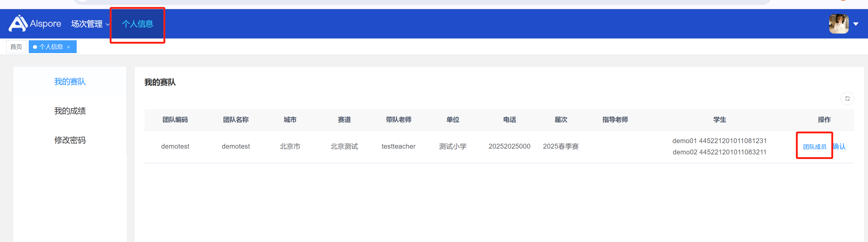This screenshot has height=242, width=868.
Task: Click the Alspore logo icon
Action: 18,23
